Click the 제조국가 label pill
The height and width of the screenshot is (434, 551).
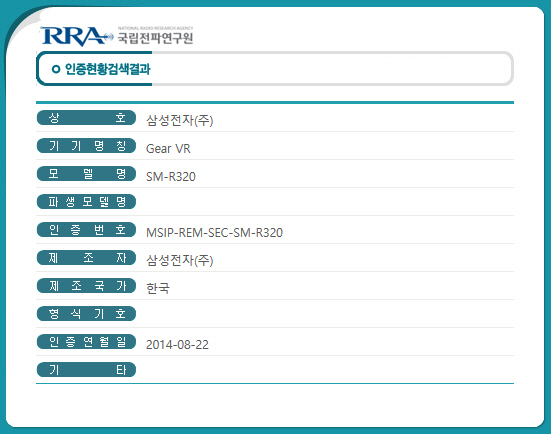pyautogui.click(x=86, y=285)
